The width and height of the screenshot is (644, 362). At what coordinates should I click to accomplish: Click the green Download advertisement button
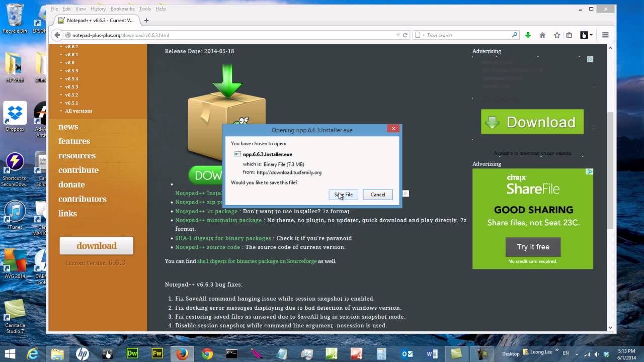click(532, 122)
